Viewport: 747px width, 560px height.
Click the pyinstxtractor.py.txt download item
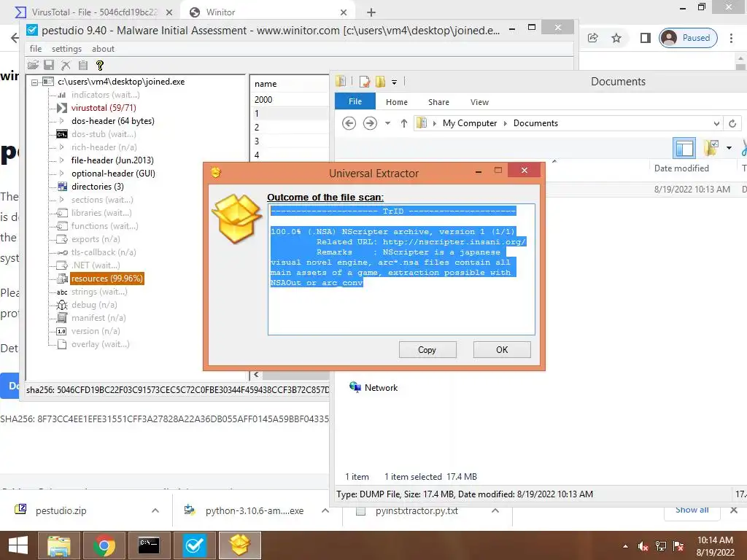tap(417, 511)
